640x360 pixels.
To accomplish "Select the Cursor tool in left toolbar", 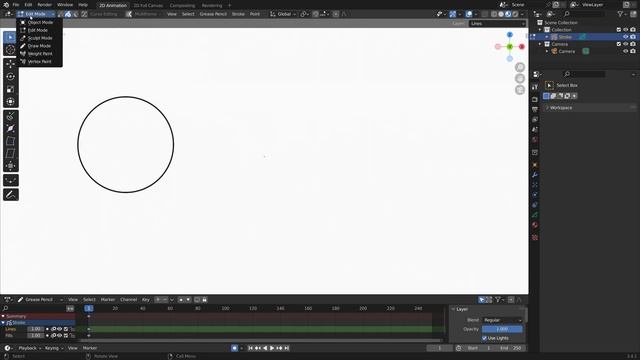I will point(10,50).
